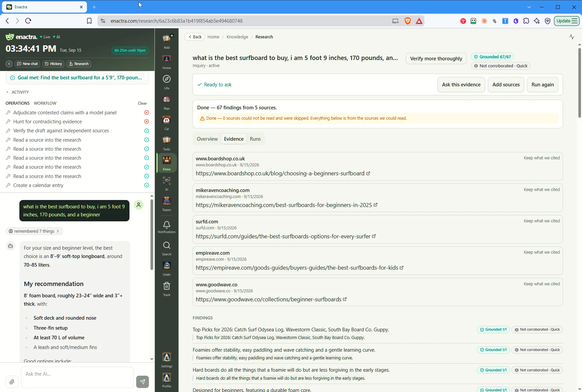Expand the 'remembered 7 things' chip
This screenshot has height=392, width=582.
coord(34,231)
